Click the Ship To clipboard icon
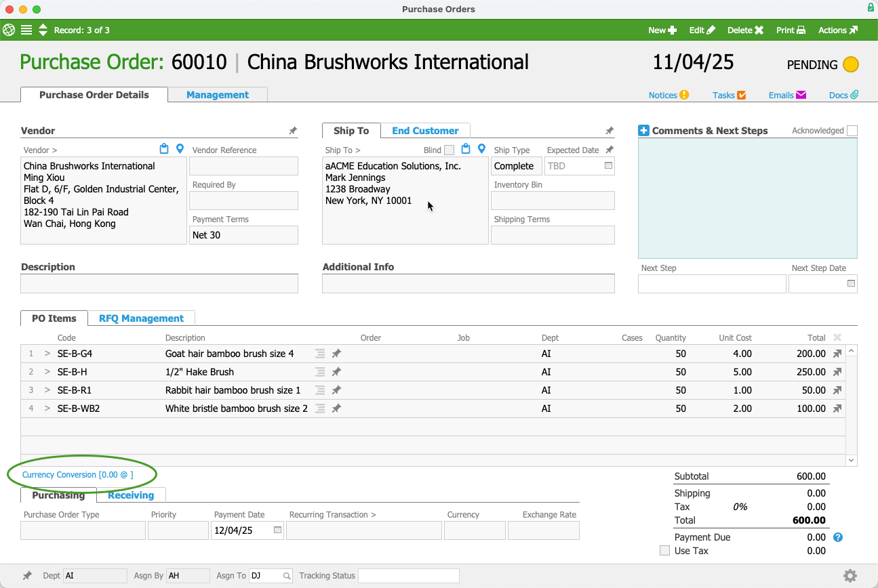 (x=466, y=149)
